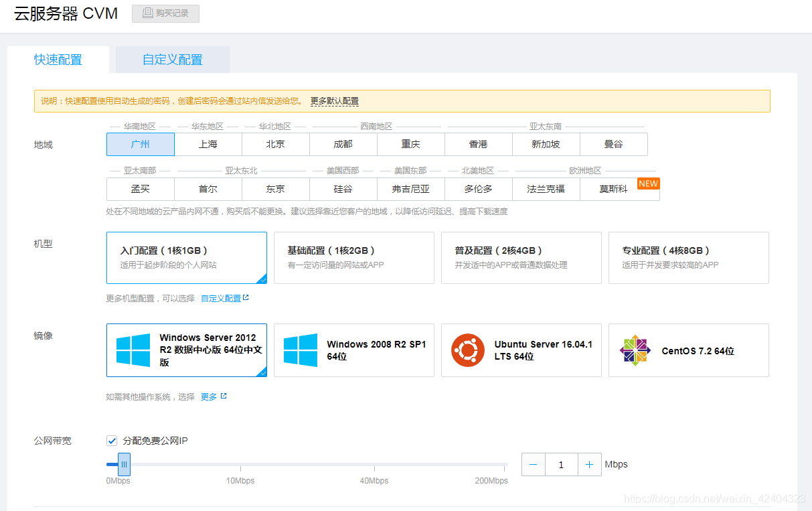
Task: Choose 东京 region
Action: [x=276, y=189]
